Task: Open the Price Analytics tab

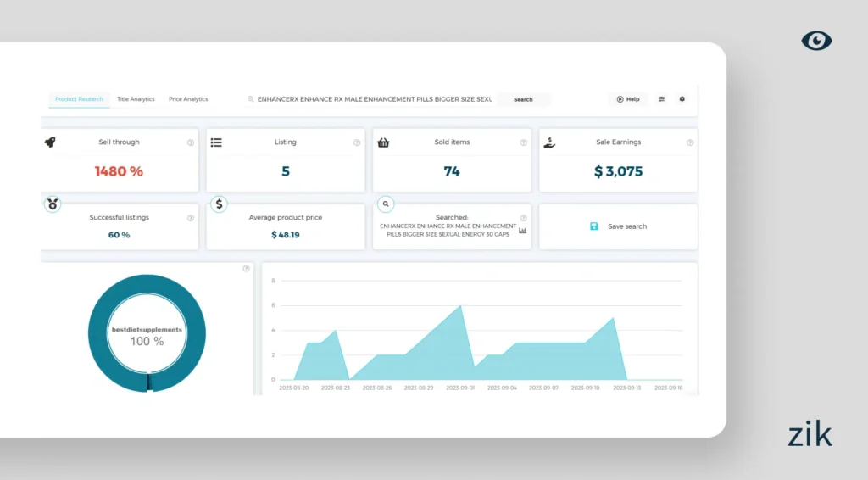Action: 188,99
